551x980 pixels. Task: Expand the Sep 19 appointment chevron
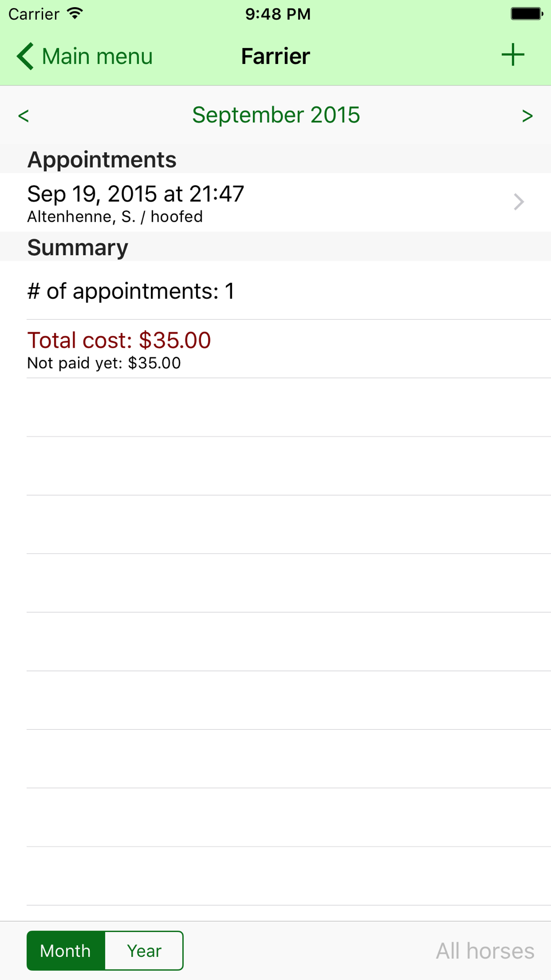(518, 202)
